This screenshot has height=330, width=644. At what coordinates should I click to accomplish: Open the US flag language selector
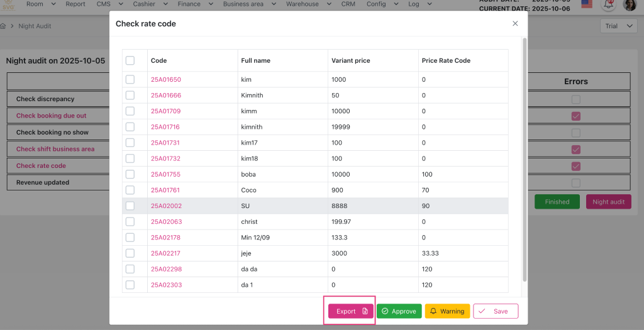coord(586,4)
